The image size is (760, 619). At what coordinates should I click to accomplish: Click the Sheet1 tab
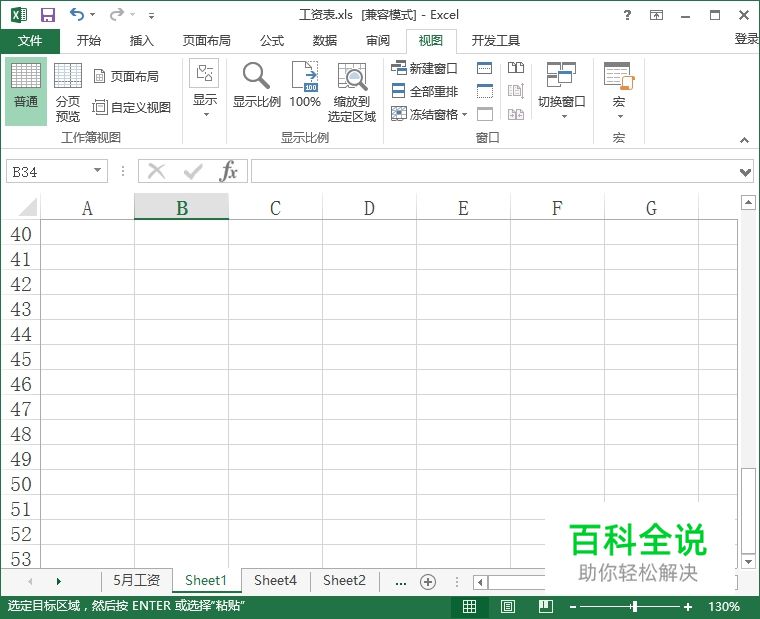coord(206,580)
